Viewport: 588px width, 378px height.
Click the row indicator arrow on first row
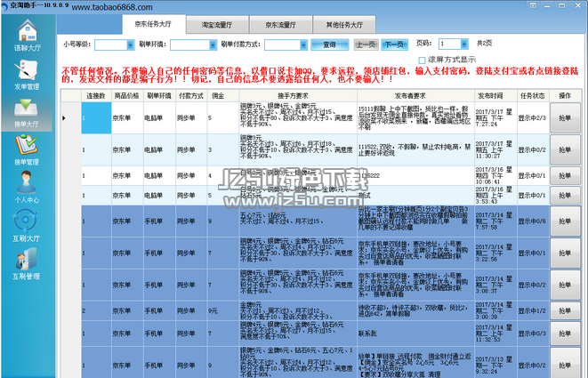[64, 118]
